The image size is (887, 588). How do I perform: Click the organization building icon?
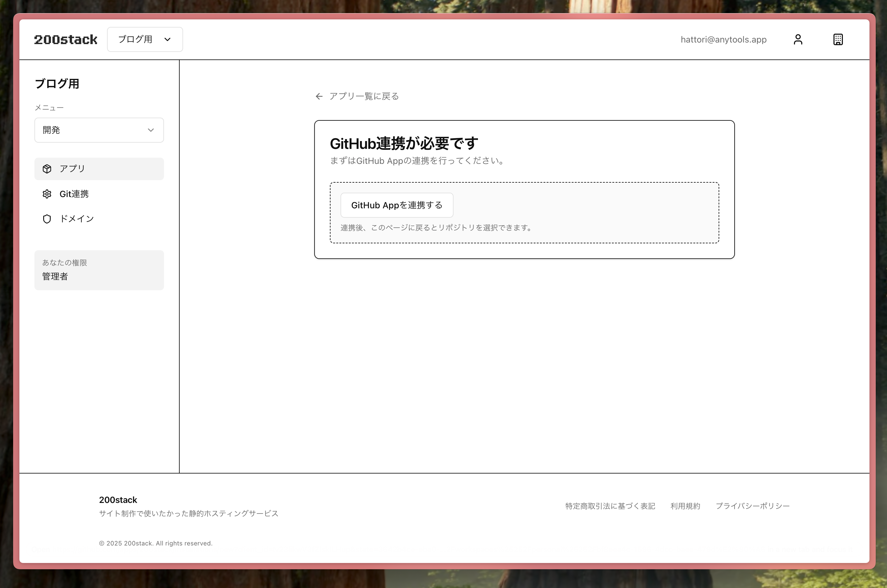(838, 39)
